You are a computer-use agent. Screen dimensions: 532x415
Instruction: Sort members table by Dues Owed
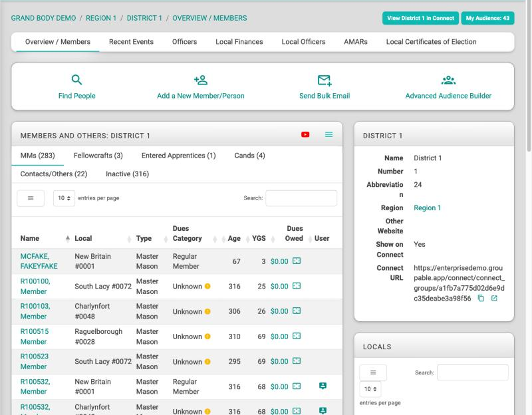tap(295, 233)
